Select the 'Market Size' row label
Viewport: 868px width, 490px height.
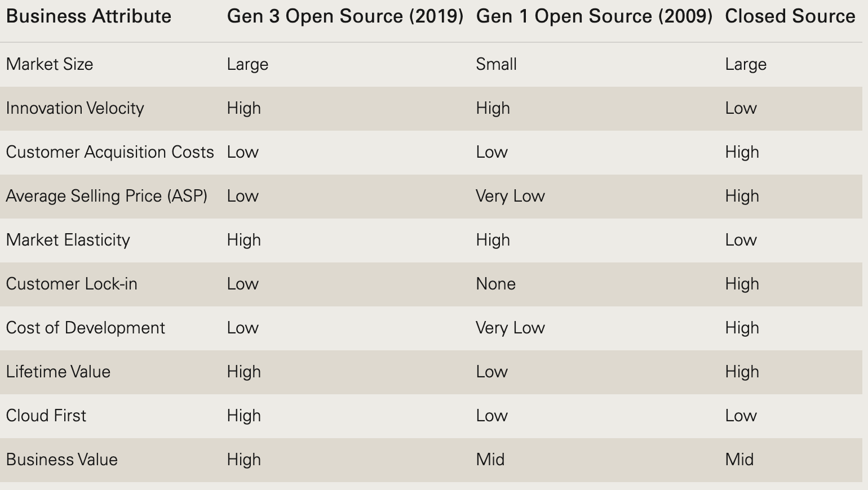pyautogui.click(x=50, y=64)
